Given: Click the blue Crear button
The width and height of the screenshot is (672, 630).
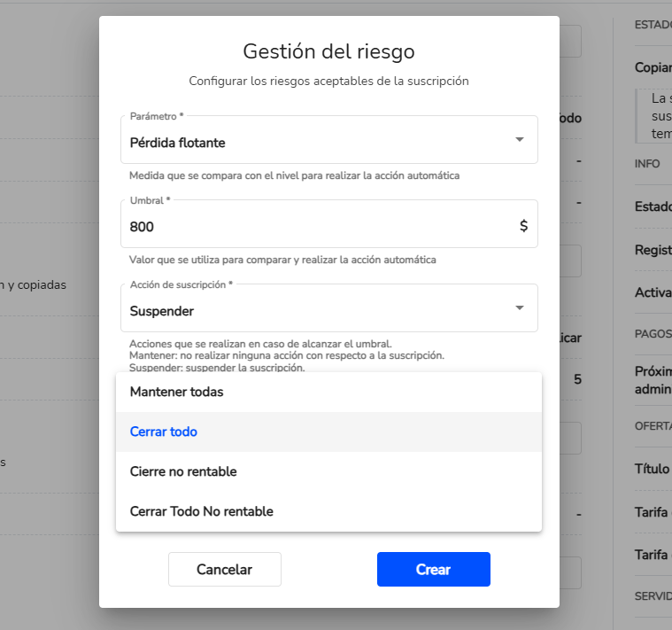Looking at the screenshot, I should [433, 570].
